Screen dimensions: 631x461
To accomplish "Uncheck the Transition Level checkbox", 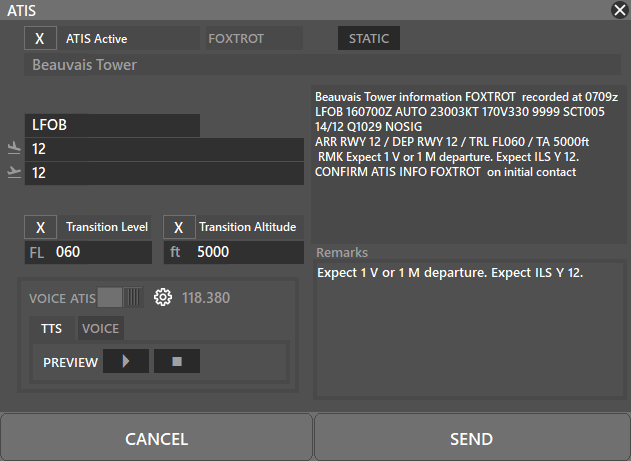I will tap(40, 227).
